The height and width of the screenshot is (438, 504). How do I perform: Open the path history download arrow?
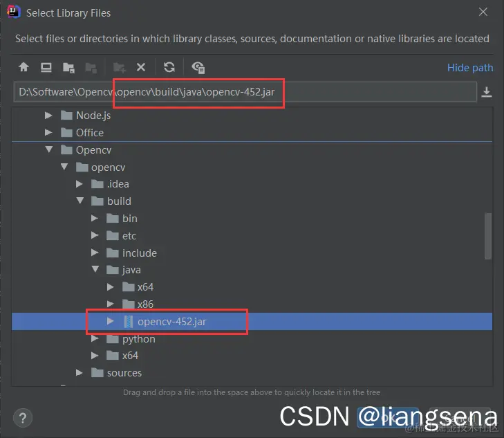point(487,92)
